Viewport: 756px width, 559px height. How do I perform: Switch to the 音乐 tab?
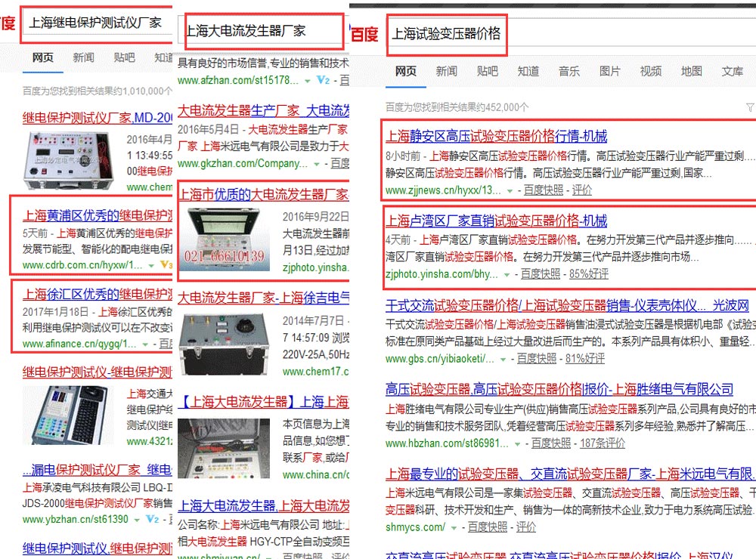coord(569,71)
